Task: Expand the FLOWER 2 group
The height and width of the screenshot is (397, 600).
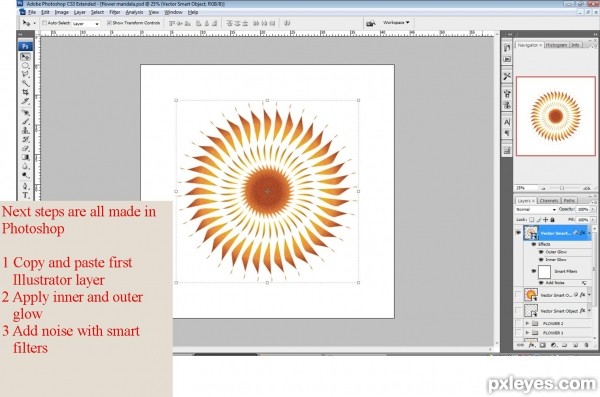Action: click(x=527, y=323)
